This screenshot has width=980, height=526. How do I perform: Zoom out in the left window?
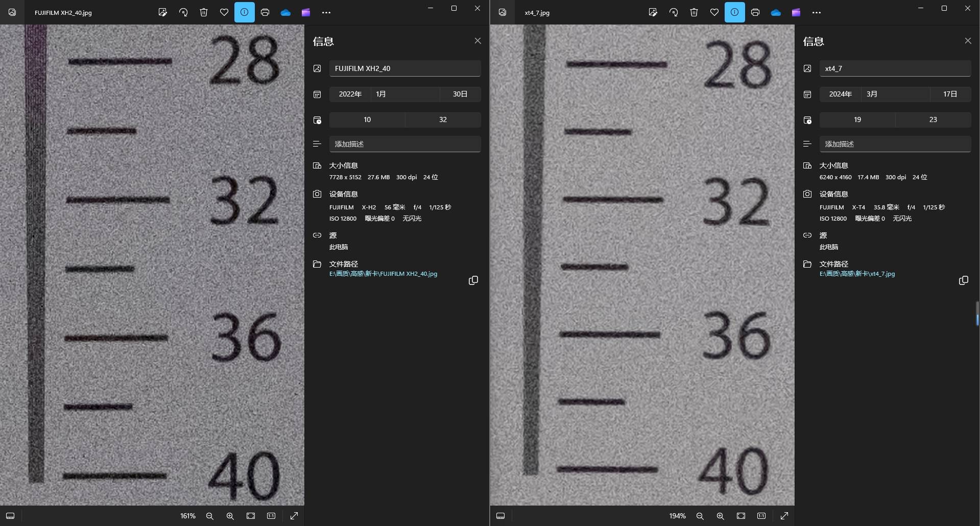tap(210, 516)
